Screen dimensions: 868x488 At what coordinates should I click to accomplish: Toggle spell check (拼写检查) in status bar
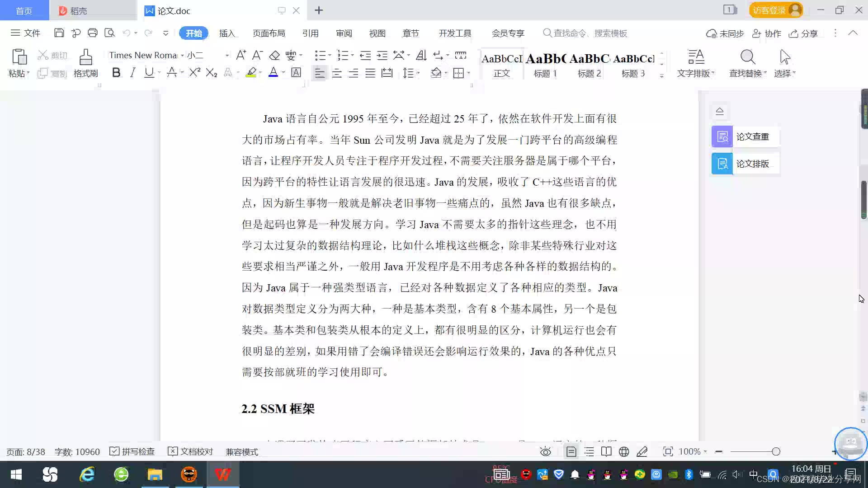click(132, 451)
